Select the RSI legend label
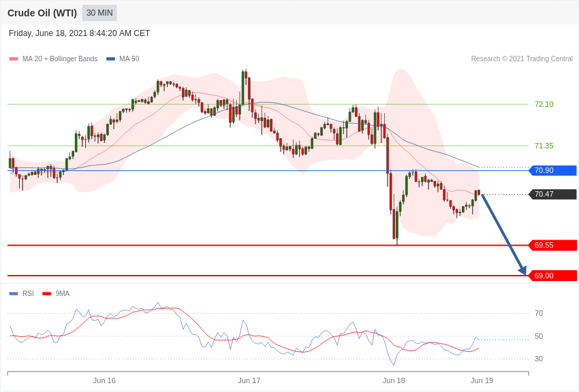This screenshot has height=392, width=579. point(28,294)
